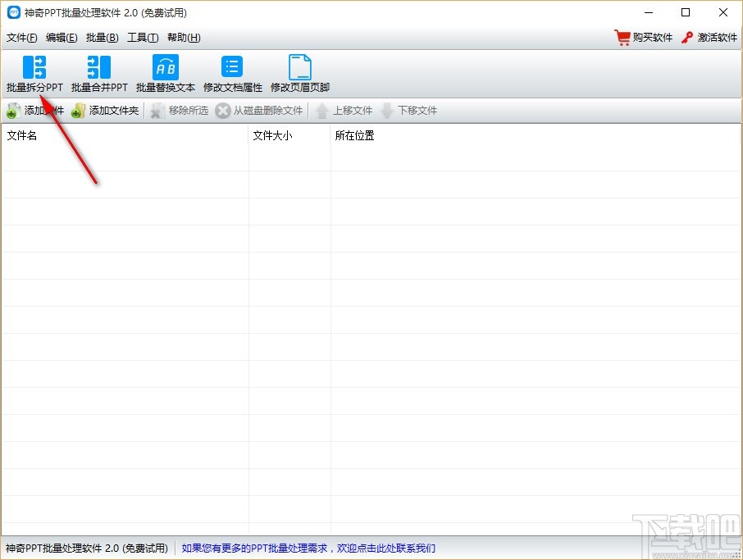Click status bar text 神奇PPT批量处理软件 2.0 (免费试用)

pos(87,549)
